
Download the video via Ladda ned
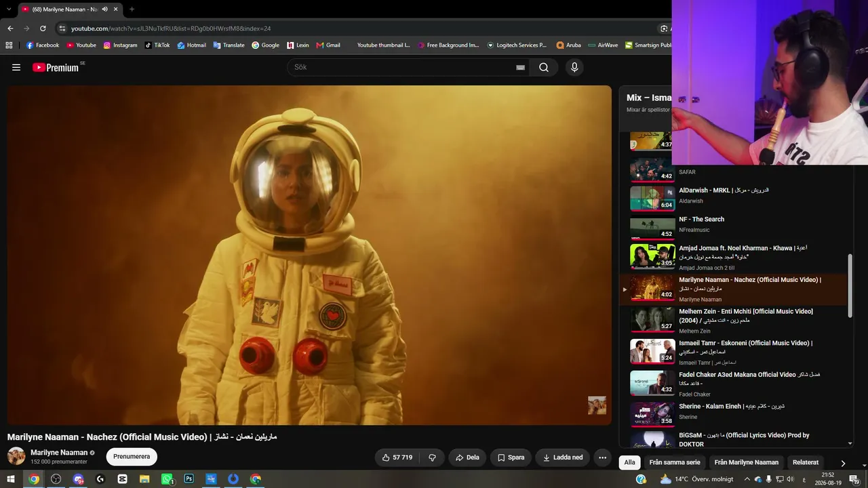tap(562, 457)
